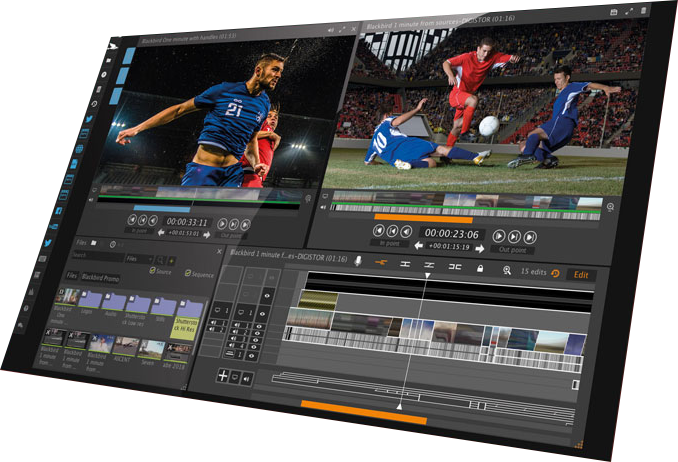The height and width of the screenshot is (462, 678).
Task: Click the In point button under the right viewer
Action: 385,241
